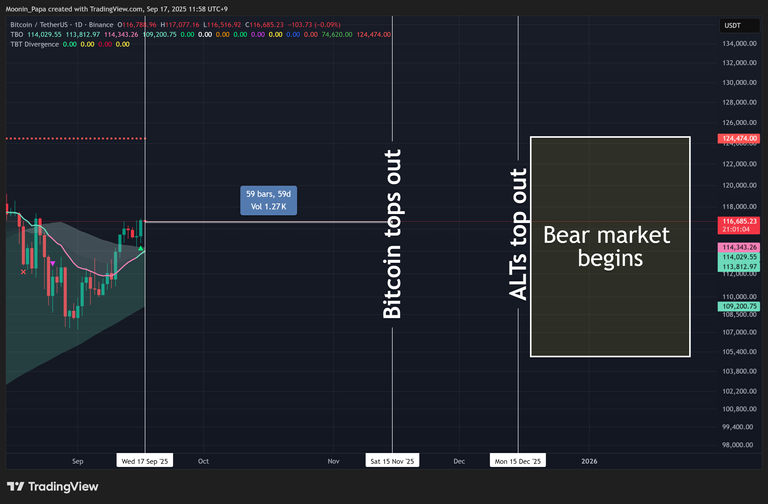Click the '59 bars, 59d' measurement tooltip
The width and height of the screenshot is (768, 504).
click(268, 200)
